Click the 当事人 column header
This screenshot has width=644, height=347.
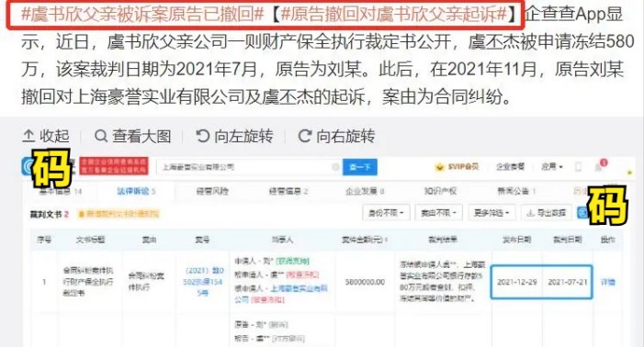pyautogui.click(x=282, y=240)
